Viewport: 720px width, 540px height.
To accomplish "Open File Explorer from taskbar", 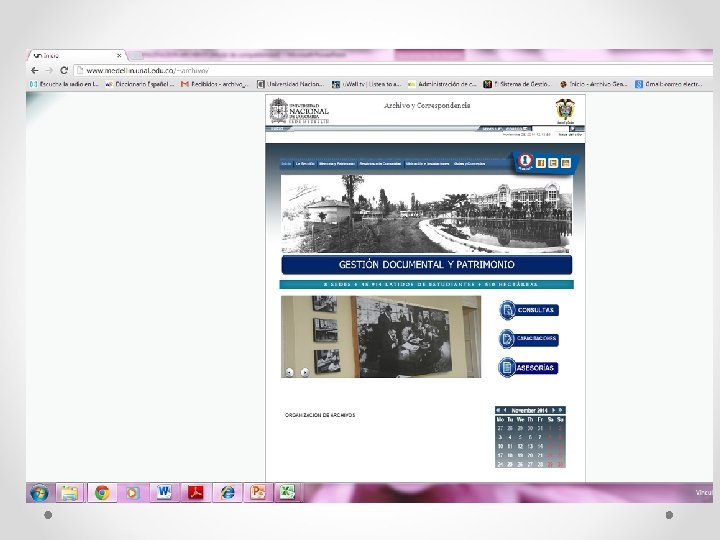I will (69, 493).
